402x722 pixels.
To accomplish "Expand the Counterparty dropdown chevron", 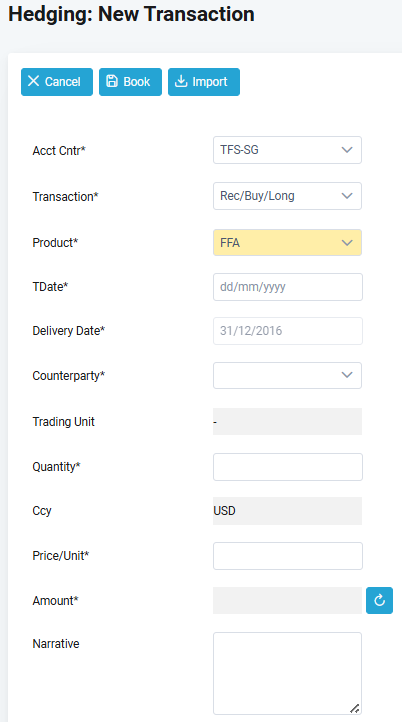I will [347, 375].
